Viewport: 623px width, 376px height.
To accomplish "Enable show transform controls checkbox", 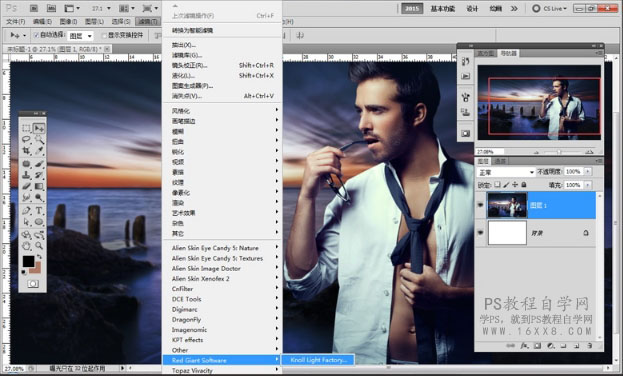I will coord(104,35).
